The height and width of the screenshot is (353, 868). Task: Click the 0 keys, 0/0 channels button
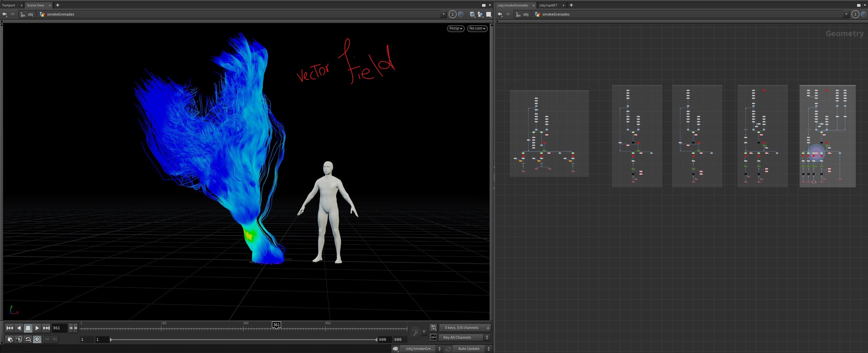[465, 328]
